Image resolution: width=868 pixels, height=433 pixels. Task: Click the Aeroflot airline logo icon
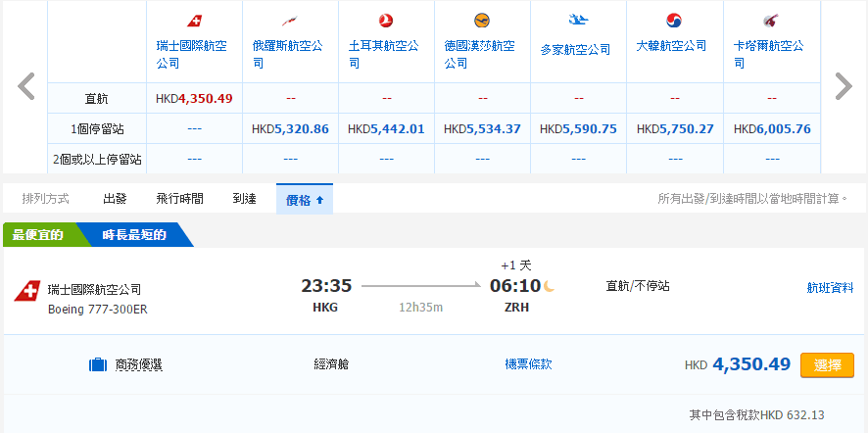point(290,22)
